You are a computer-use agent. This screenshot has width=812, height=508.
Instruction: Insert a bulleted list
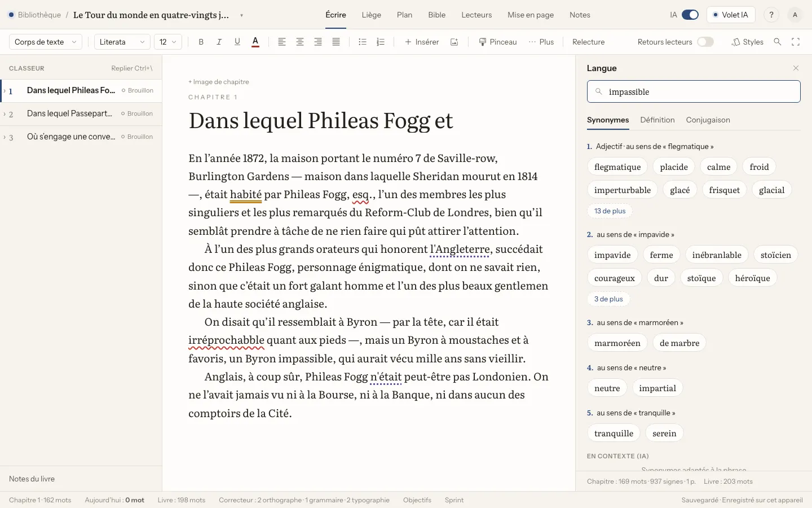pyautogui.click(x=363, y=42)
